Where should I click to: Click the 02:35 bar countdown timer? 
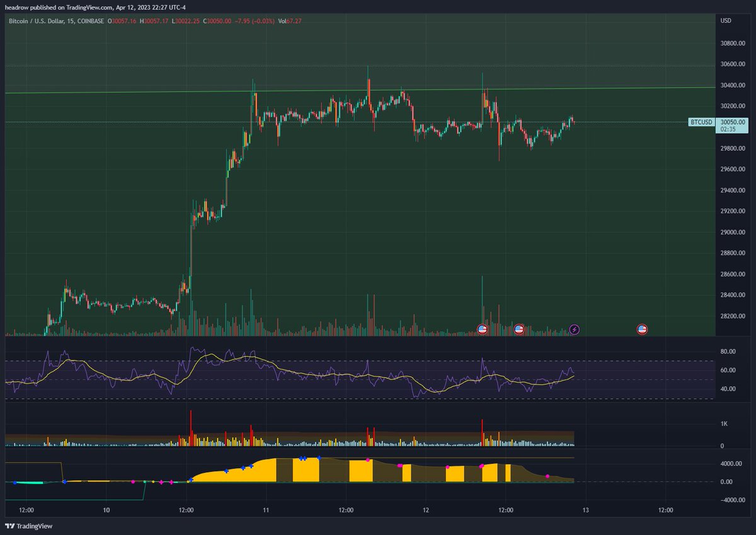729,129
